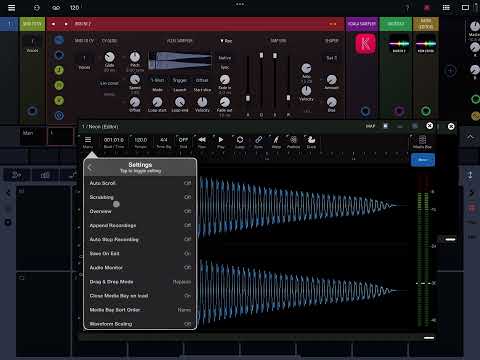Open the 1-Shot mode selector
Screen dimensions: 480x360
(x=157, y=80)
